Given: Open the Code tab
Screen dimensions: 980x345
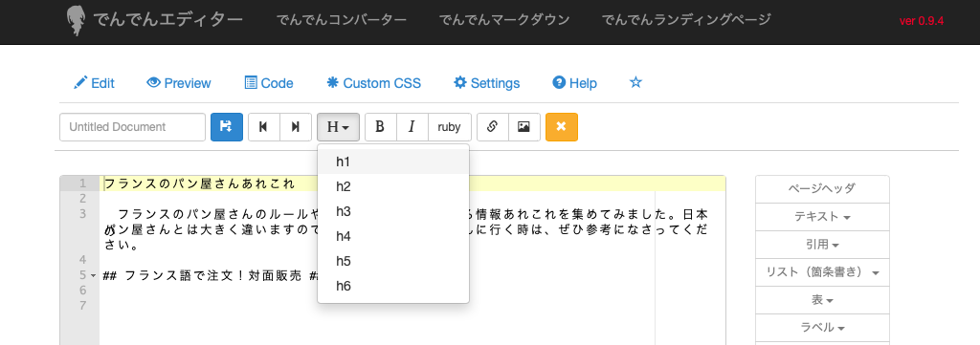Looking at the screenshot, I should click(268, 83).
